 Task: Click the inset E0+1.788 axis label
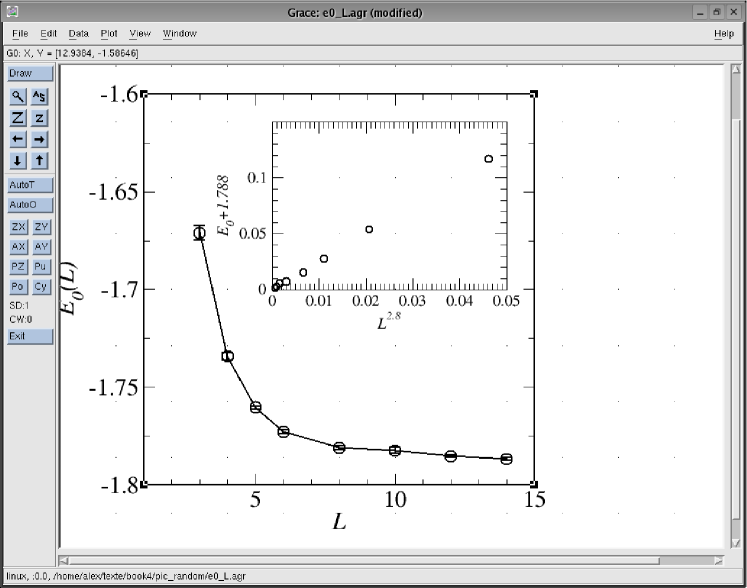click(x=223, y=205)
